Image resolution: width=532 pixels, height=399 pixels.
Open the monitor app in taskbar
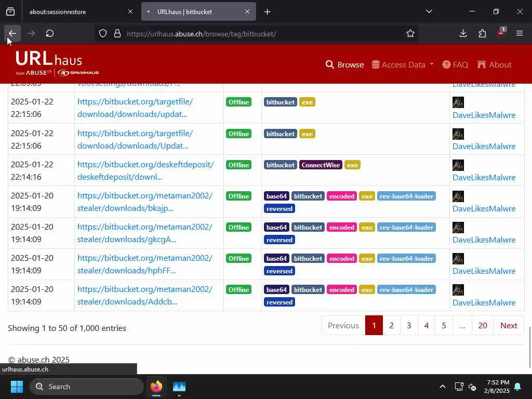[x=179, y=387]
